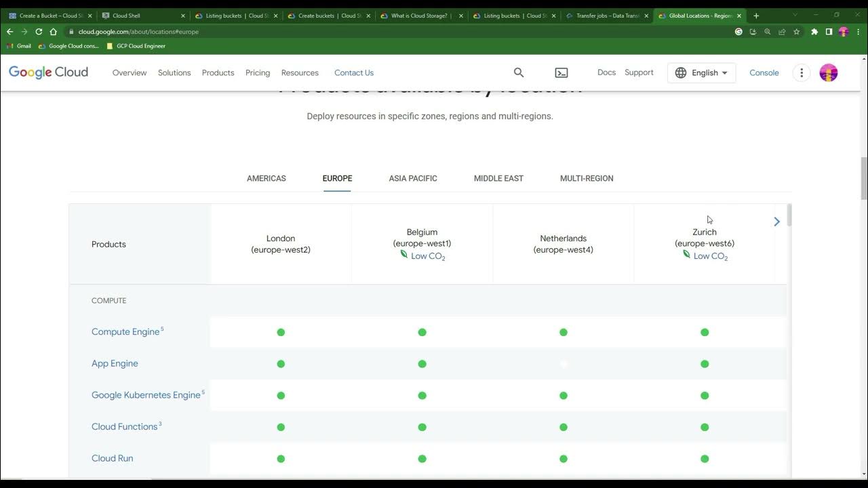868x488 pixels.
Task: Activate the Cloud Shell terminal icon
Action: coord(561,73)
